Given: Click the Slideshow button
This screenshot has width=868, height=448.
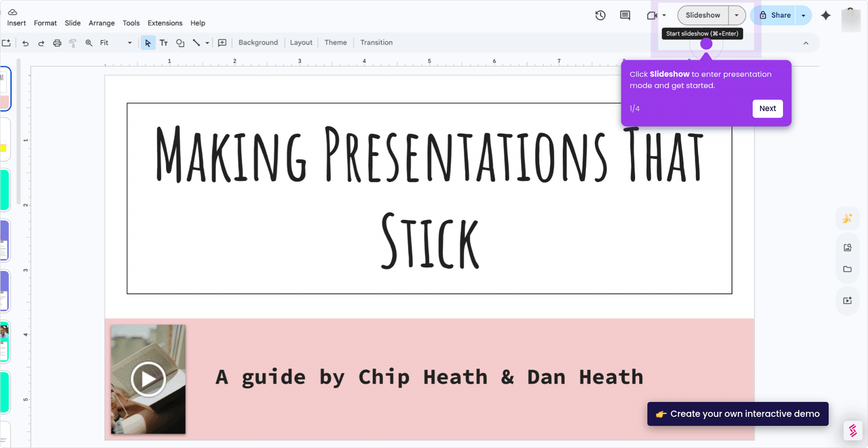Looking at the screenshot, I should 703,15.
